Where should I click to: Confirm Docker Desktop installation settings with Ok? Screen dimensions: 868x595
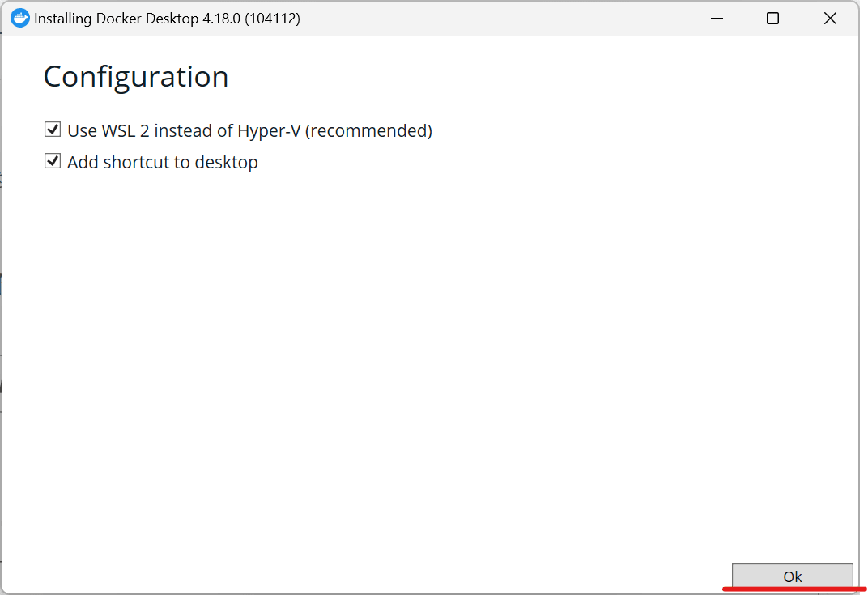pyautogui.click(x=792, y=576)
